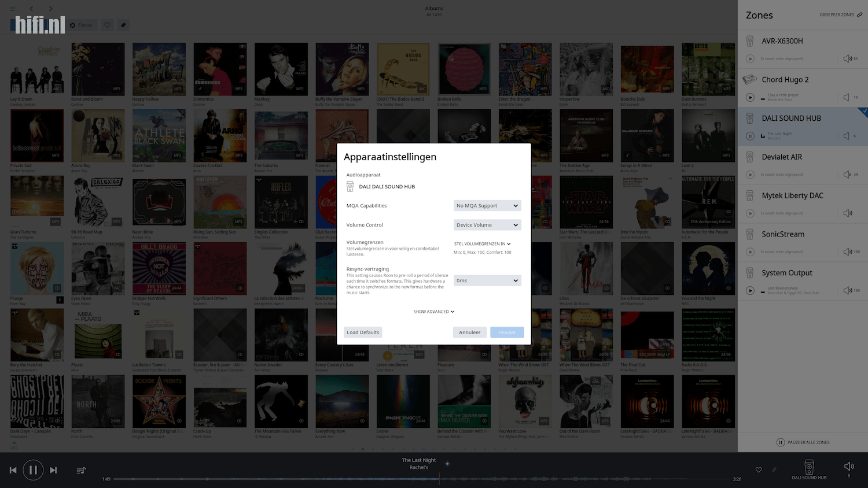Open Bridges Not Walls album cover
The height and width of the screenshot is (488, 868).
coord(159,268)
